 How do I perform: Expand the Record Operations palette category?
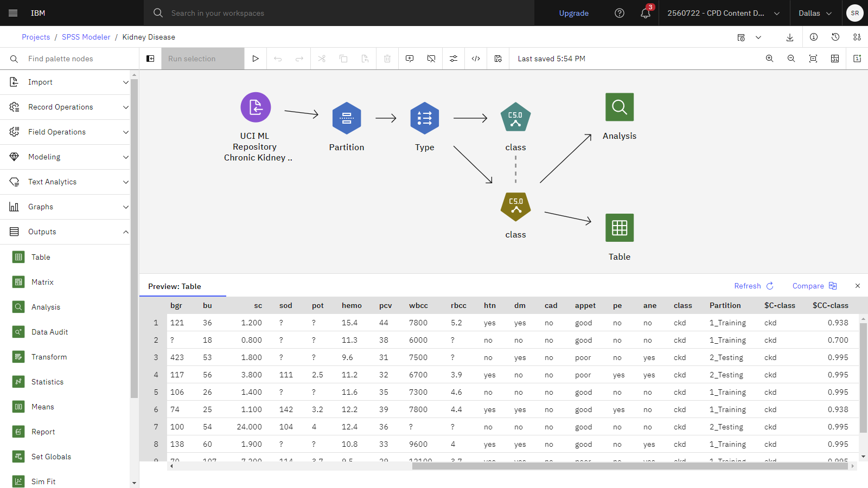point(65,107)
